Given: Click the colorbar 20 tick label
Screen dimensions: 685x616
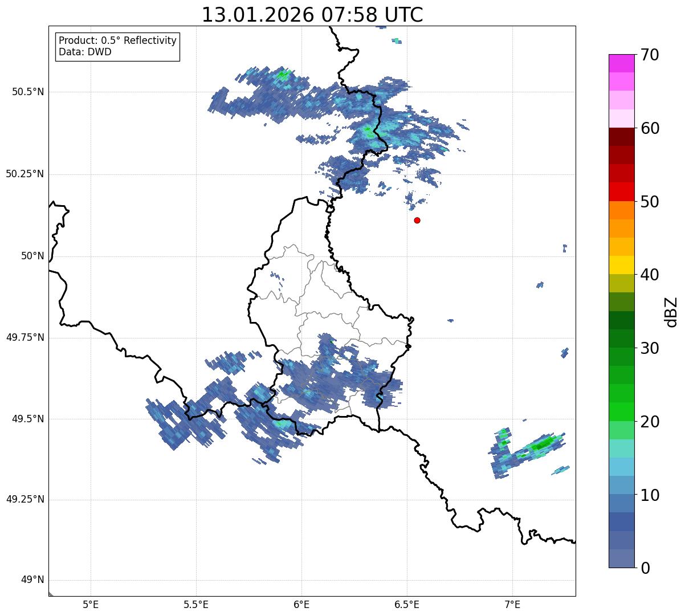Looking at the screenshot, I should [x=650, y=422].
